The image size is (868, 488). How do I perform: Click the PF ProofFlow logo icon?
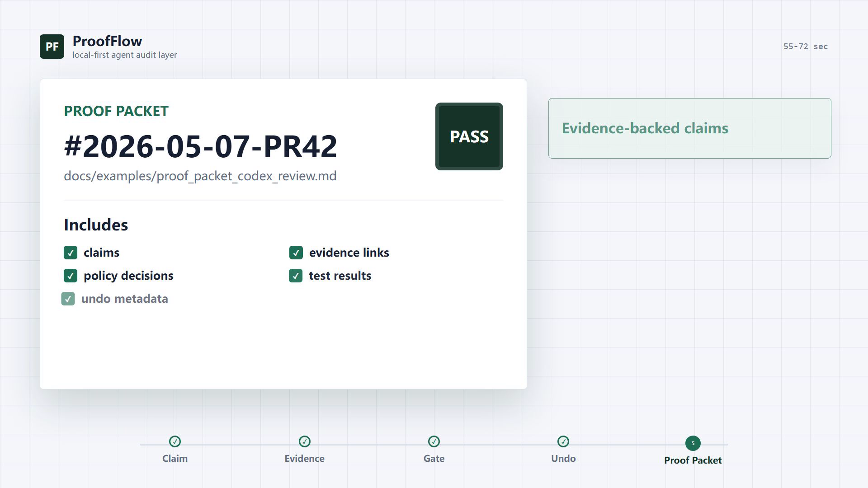[x=52, y=47]
